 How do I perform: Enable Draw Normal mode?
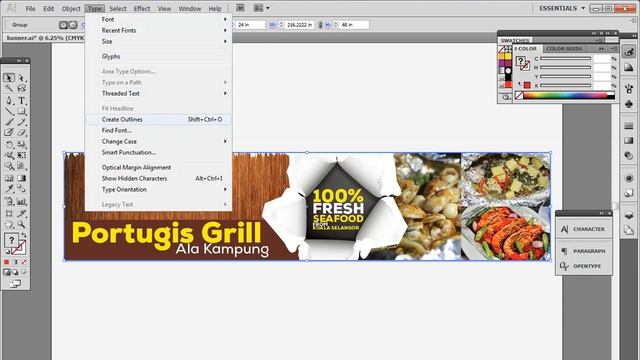7,272
